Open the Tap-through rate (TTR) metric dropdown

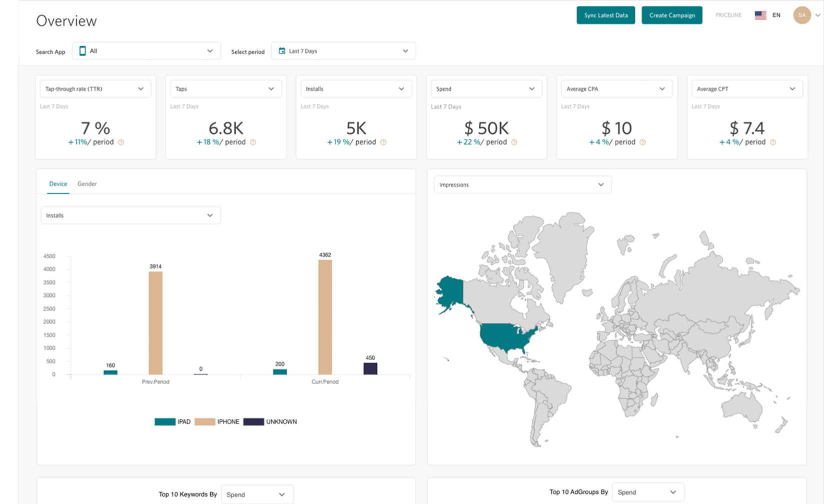(96, 89)
